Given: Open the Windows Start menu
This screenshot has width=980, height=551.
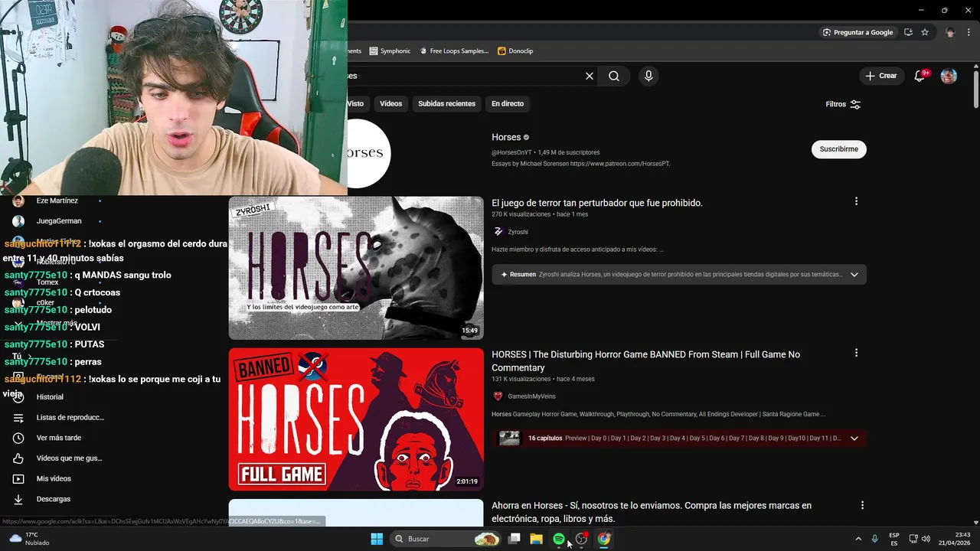Looking at the screenshot, I should [377, 539].
